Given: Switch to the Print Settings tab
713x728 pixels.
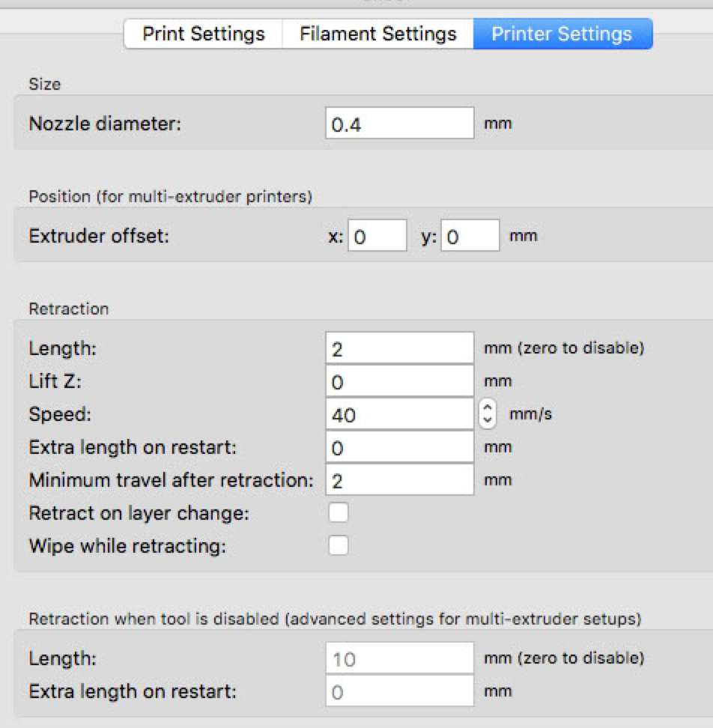Looking at the screenshot, I should point(203,34).
